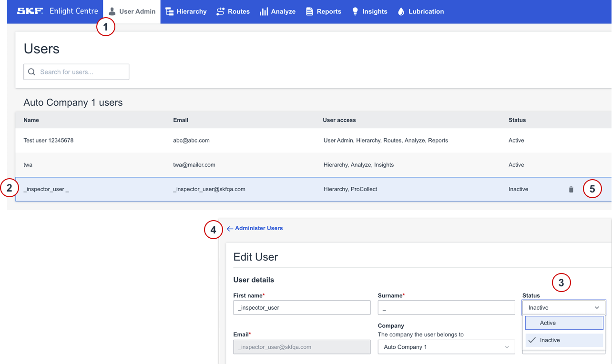Viewport: 612px width, 364px height.
Task: Edit the Surname field
Action: click(446, 308)
